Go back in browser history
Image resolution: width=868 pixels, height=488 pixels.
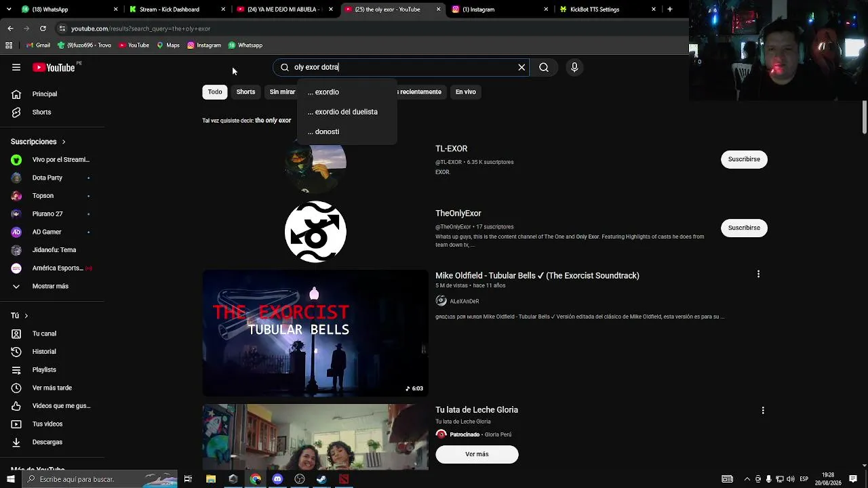click(10, 28)
